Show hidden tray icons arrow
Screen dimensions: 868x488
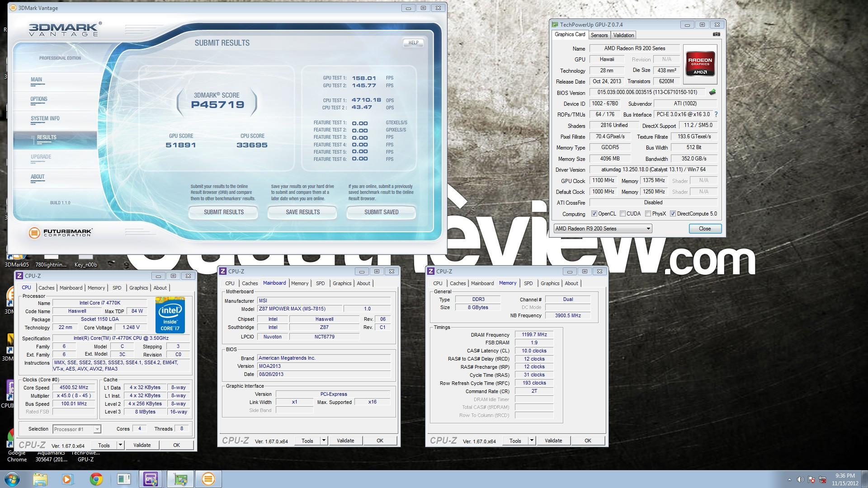[789, 479]
